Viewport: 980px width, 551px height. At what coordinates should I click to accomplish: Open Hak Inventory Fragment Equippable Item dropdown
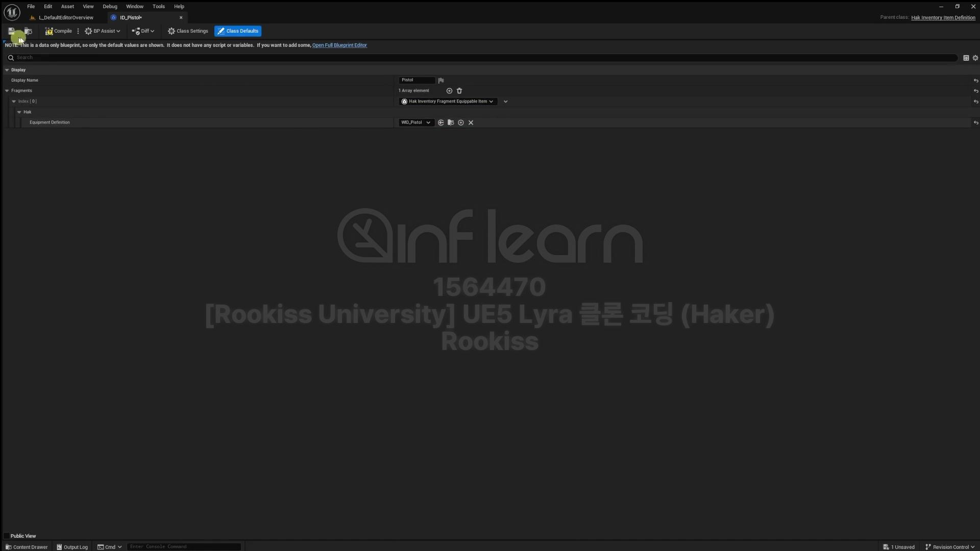[x=448, y=102]
